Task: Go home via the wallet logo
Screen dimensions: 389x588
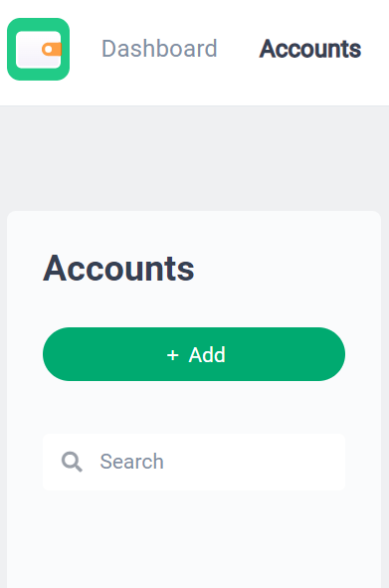Action: click(x=38, y=49)
